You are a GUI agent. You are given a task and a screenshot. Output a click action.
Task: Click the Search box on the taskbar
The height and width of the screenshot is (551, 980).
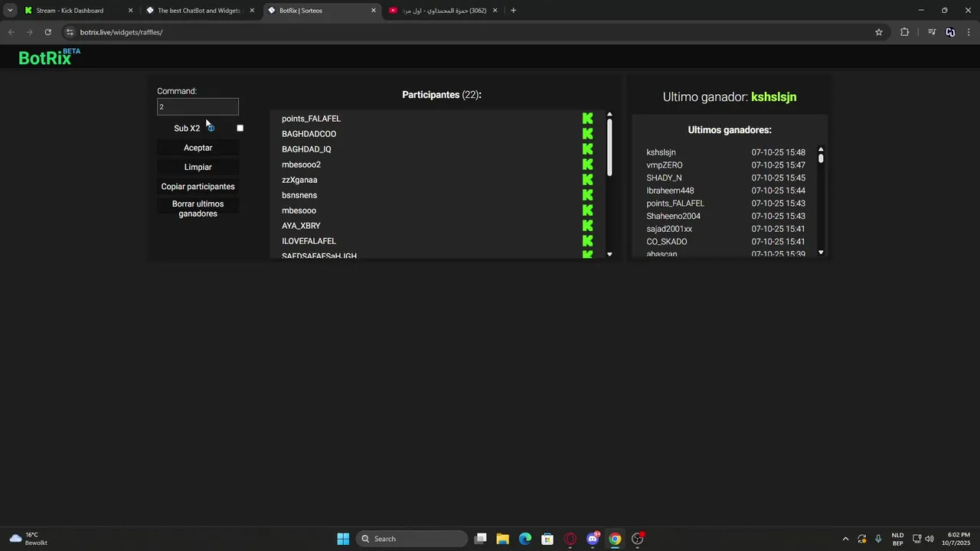point(413,539)
